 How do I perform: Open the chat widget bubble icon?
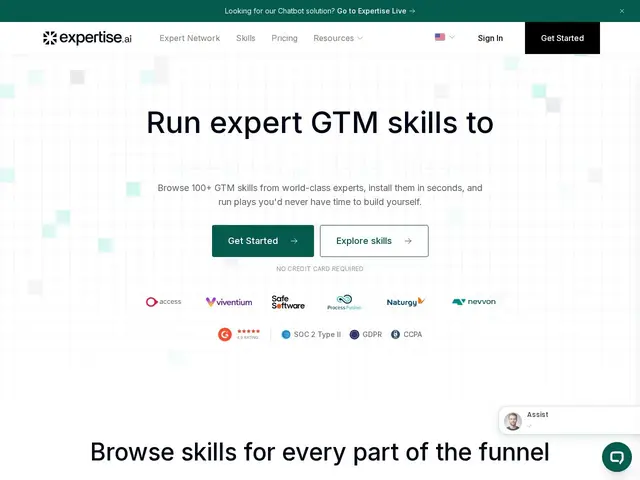click(617, 457)
